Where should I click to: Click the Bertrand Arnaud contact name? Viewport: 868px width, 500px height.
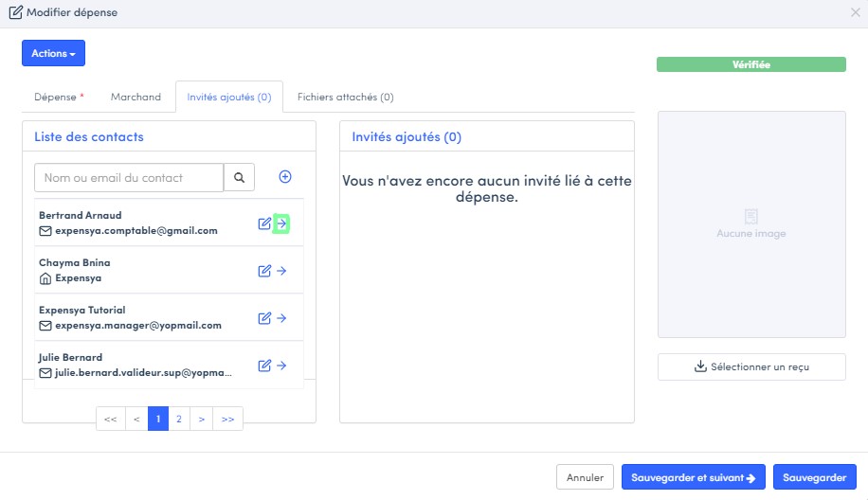81,215
